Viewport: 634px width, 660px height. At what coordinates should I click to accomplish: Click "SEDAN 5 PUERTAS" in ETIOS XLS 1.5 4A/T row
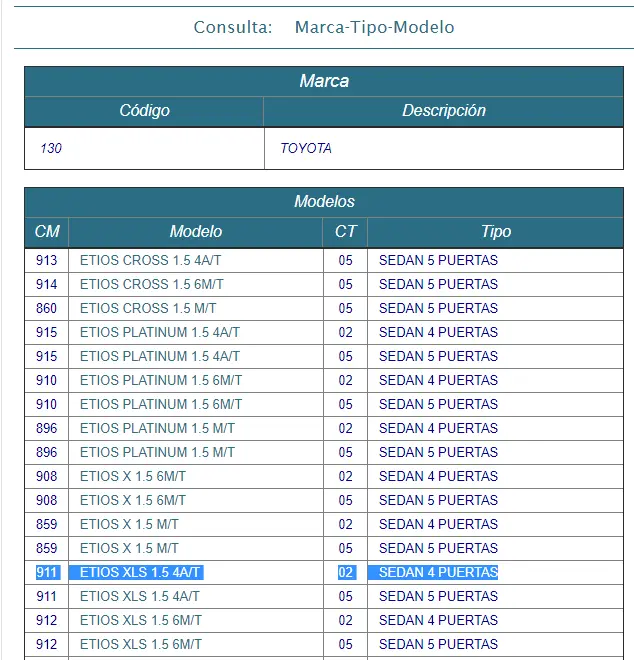(438, 596)
